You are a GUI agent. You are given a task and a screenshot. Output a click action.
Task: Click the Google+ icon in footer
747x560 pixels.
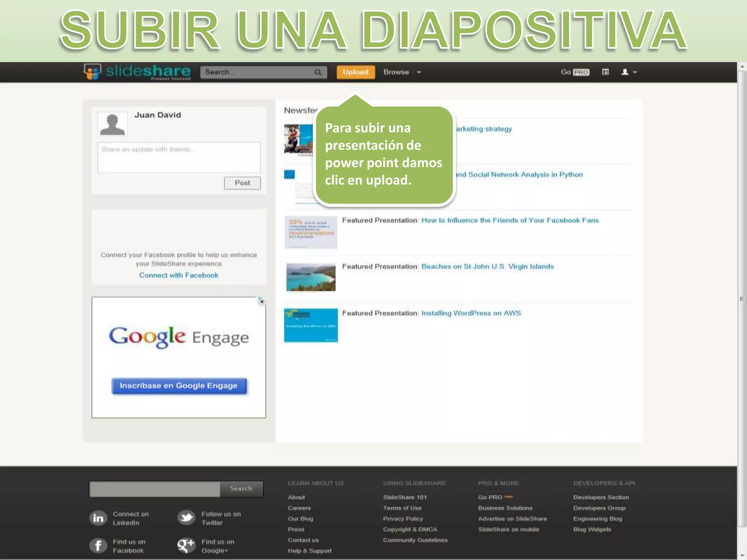(x=186, y=546)
